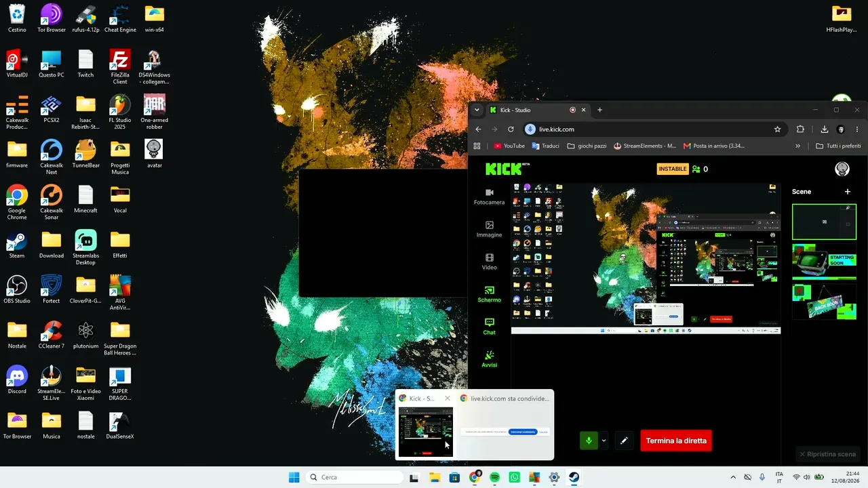
Task: Open the Chrome profile avatar in toolbar
Action: pyautogui.click(x=841, y=129)
